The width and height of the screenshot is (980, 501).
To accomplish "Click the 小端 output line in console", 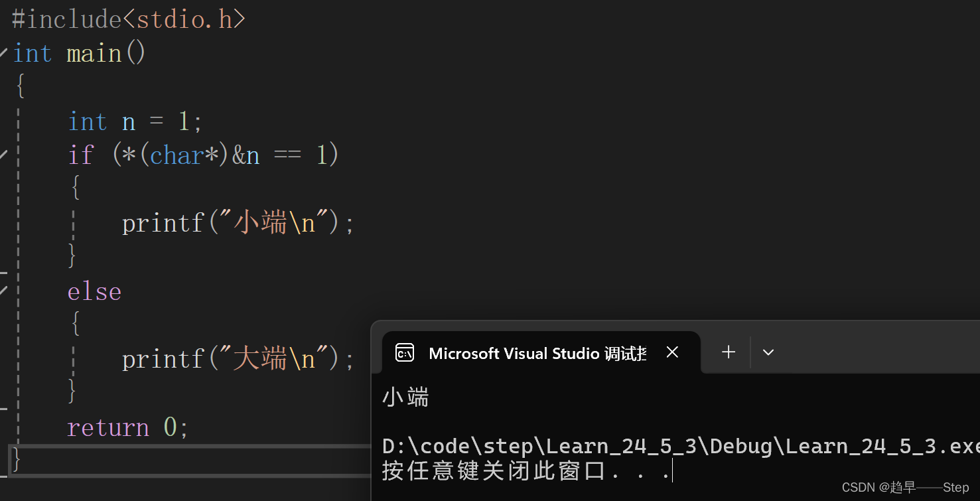I will click(x=405, y=398).
